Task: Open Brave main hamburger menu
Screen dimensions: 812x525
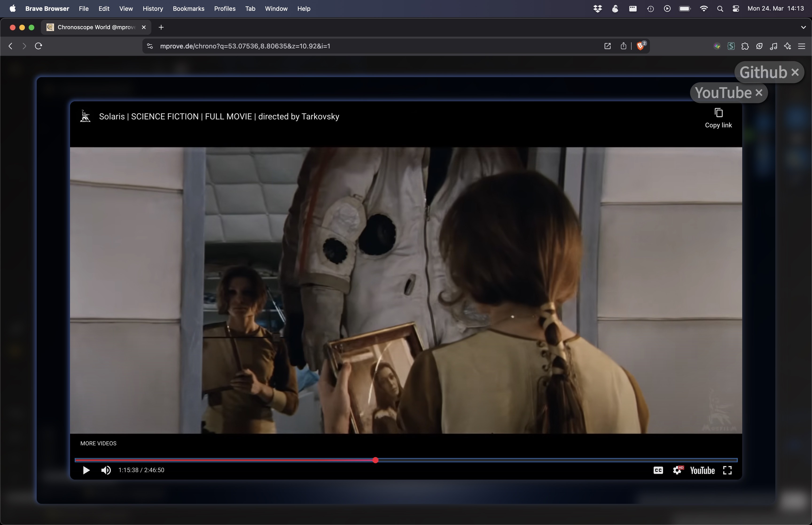Action: click(801, 46)
